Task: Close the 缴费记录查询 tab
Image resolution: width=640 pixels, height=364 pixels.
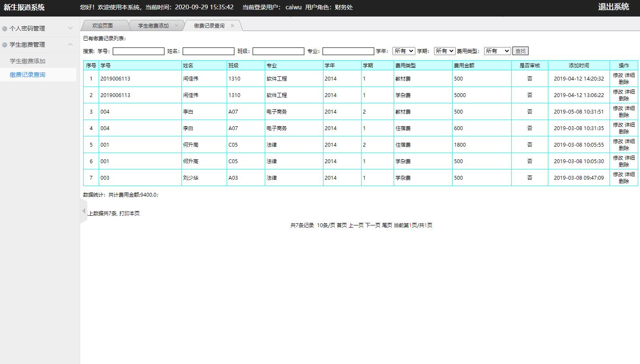Action: pos(232,26)
